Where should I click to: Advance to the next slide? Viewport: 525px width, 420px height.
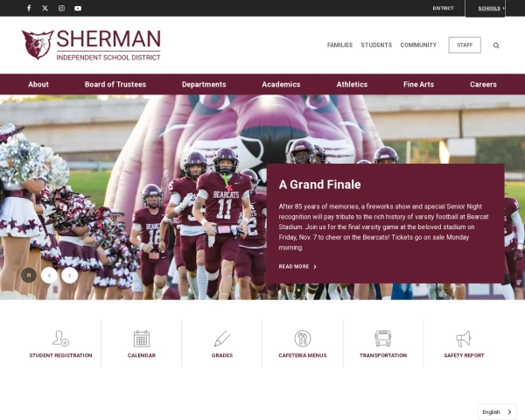coord(70,276)
